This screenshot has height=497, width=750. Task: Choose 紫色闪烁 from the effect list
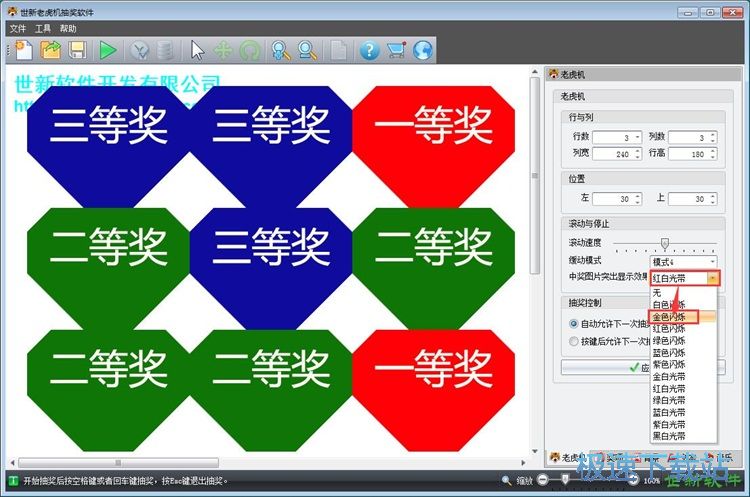point(684,364)
